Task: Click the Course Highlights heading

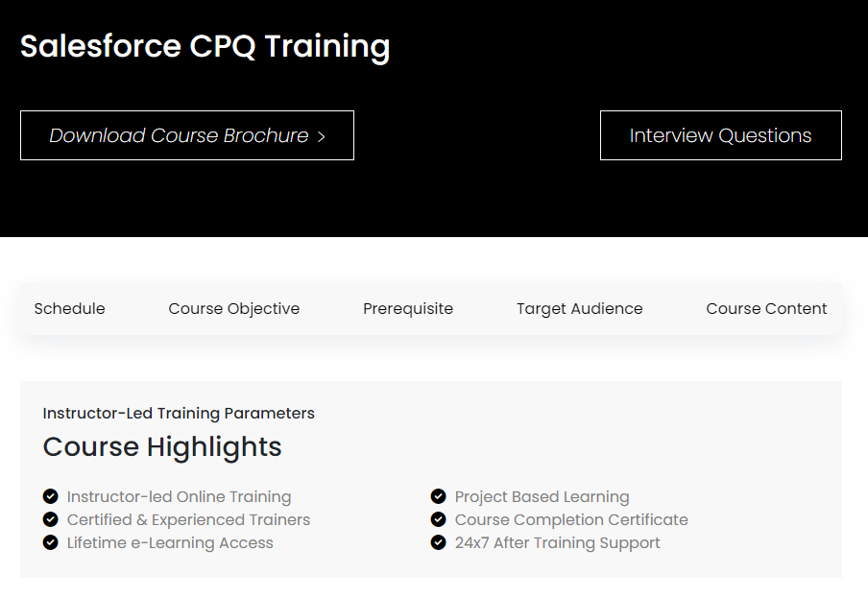Action: (x=161, y=446)
